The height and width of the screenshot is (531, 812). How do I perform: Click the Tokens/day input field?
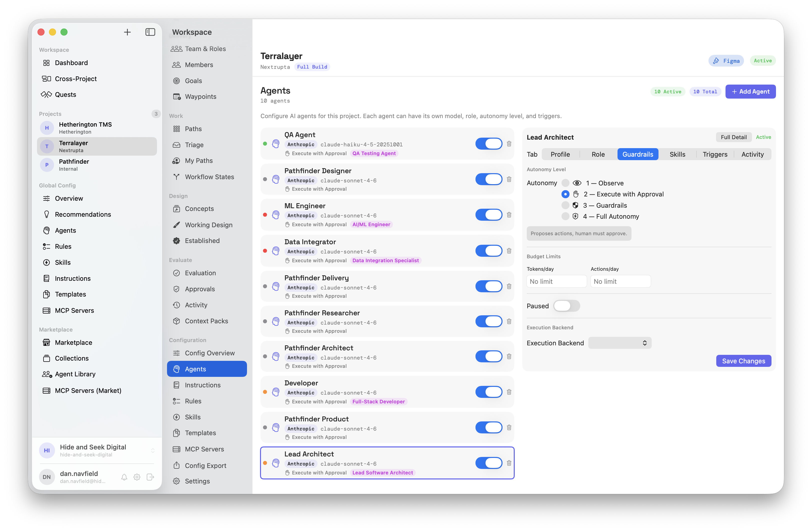(x=556, y=281)
